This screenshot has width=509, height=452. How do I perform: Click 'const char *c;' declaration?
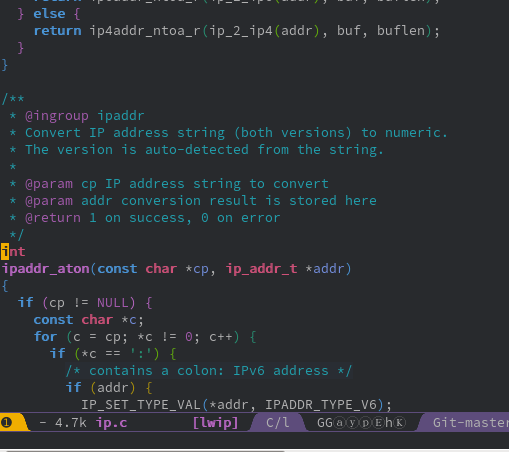[x=88, y=320]
